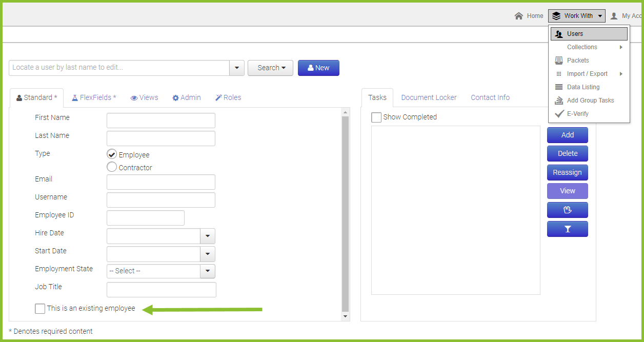Click the New user button
This screenshot has width=644, height=342.
pyautogui.click(x=318, y=68)
